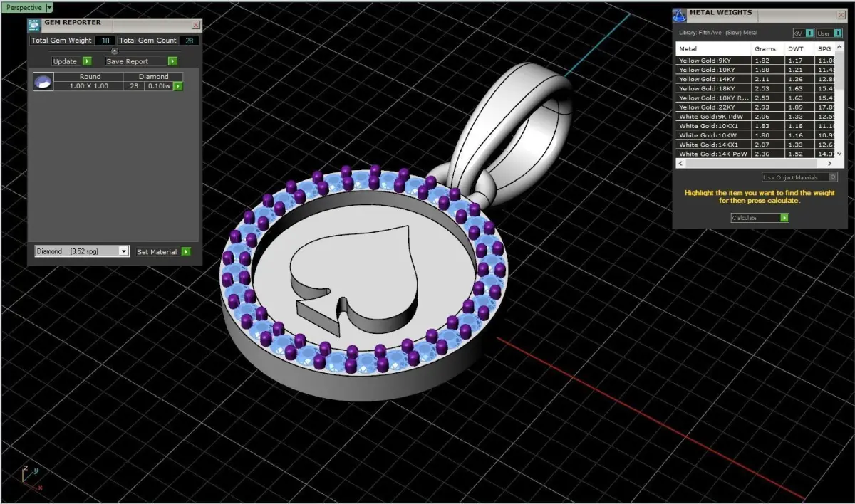
Task: Select the White Gold:10KX1 row
Action: pyautogui.click(x=755, y=125)
